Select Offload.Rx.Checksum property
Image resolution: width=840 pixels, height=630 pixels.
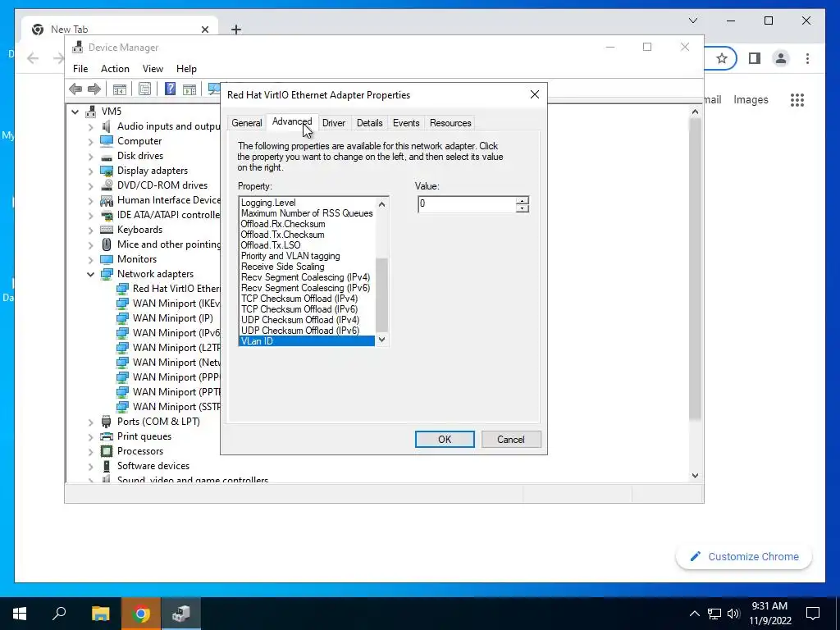coord(307,224)
